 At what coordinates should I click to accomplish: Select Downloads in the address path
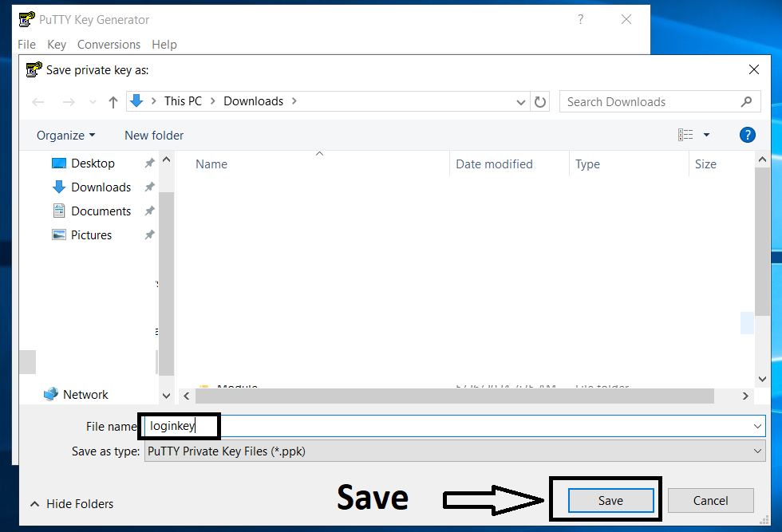(x=254, y=101)
